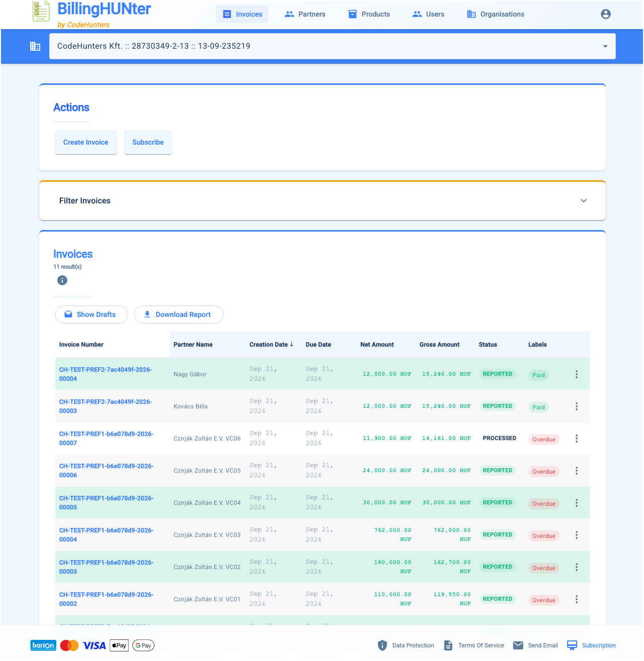This screenshot has width=644, height=661.
Task: Open three-dot menu for VC05 invoice
Action: [x=577, y=471]
